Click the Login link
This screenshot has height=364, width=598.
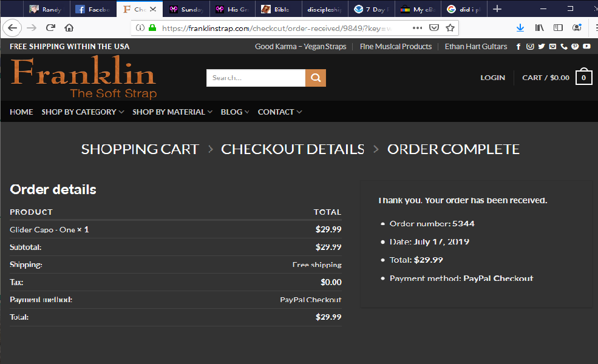pos(492,78)
